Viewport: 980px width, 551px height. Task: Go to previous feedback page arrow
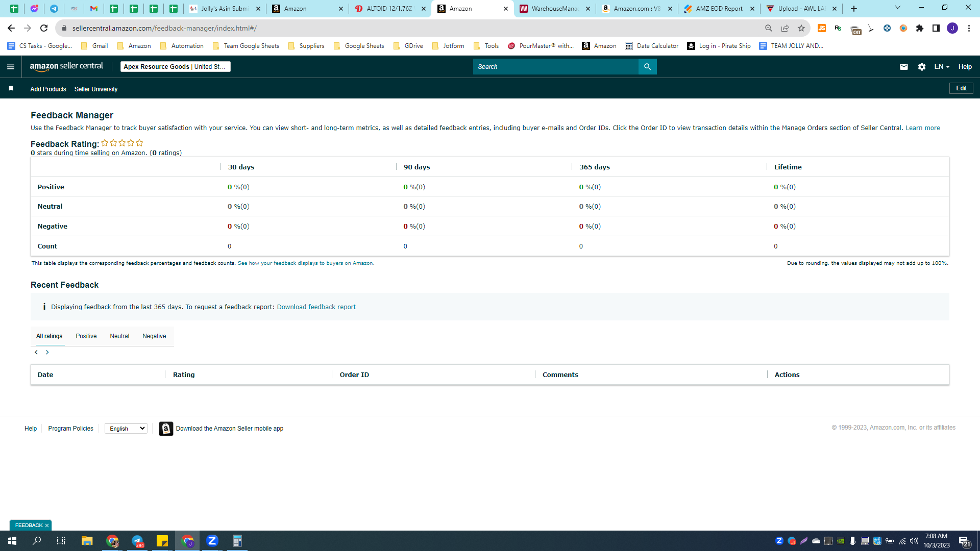36,353
